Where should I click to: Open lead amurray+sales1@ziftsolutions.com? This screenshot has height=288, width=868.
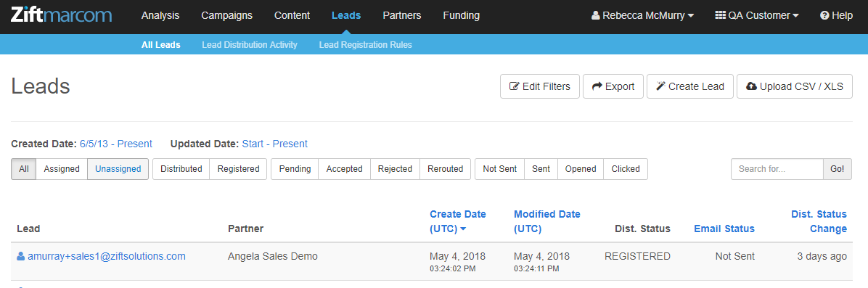(x=106, y=256)
